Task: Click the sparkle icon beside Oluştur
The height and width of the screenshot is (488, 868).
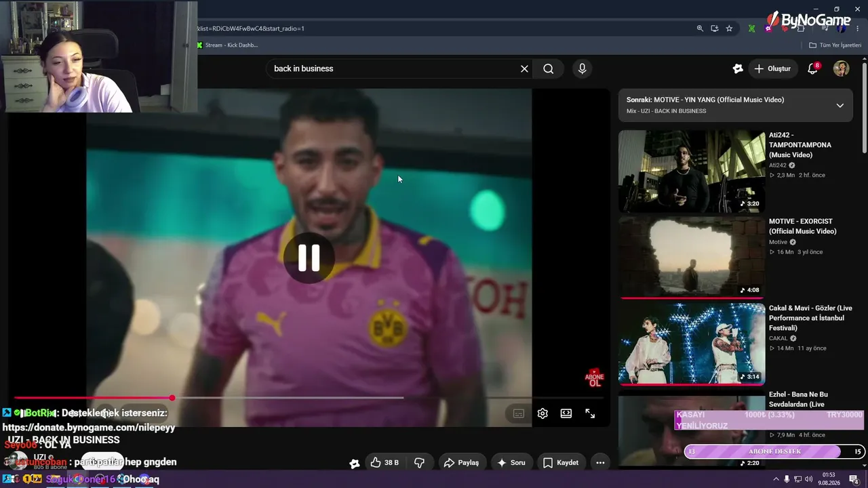Action: coord(738,68)
